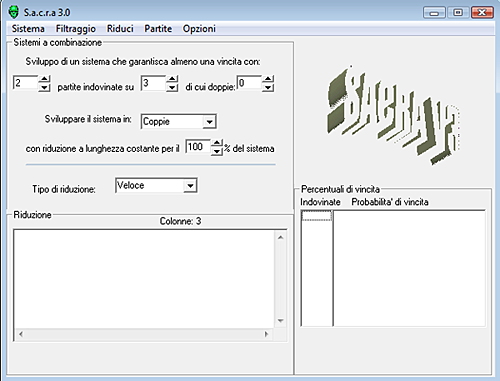Image resolution: width=500 pixels, height=381 pixels.
Task: Click the Probabilita' di vincita column area
Action: 409,268
